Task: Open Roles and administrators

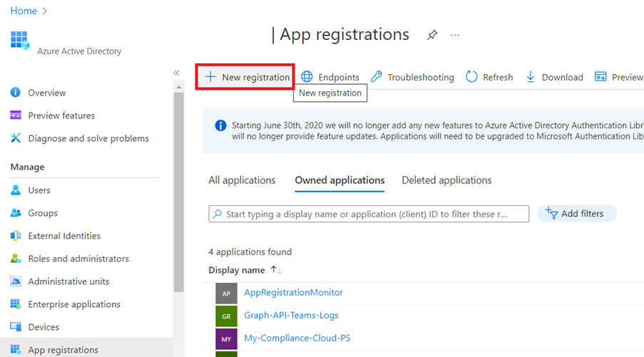Action: tap(78, 259)
